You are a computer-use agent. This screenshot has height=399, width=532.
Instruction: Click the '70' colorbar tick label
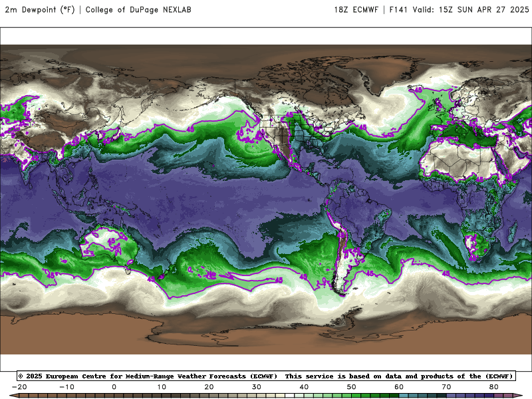[446, 387]
